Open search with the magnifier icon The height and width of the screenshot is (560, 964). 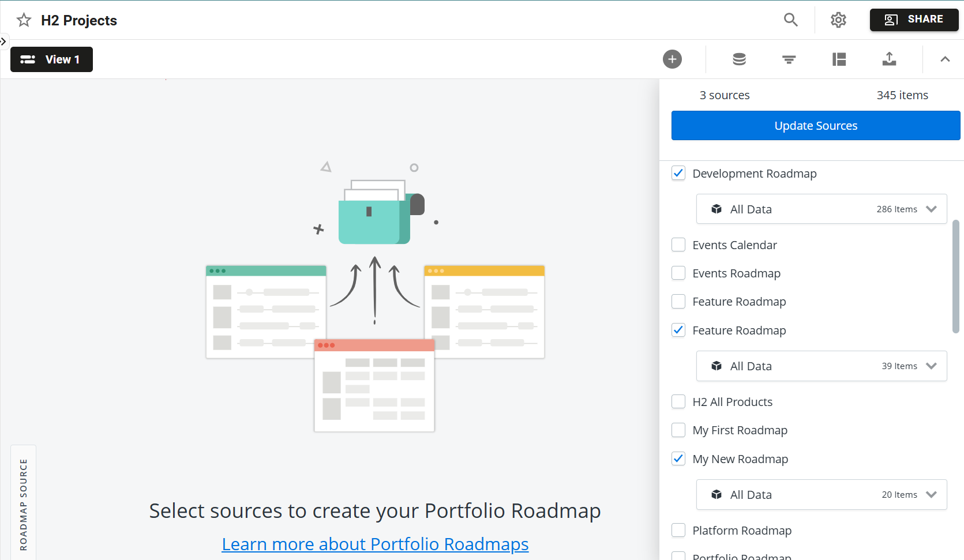click(x=790, y=20)
